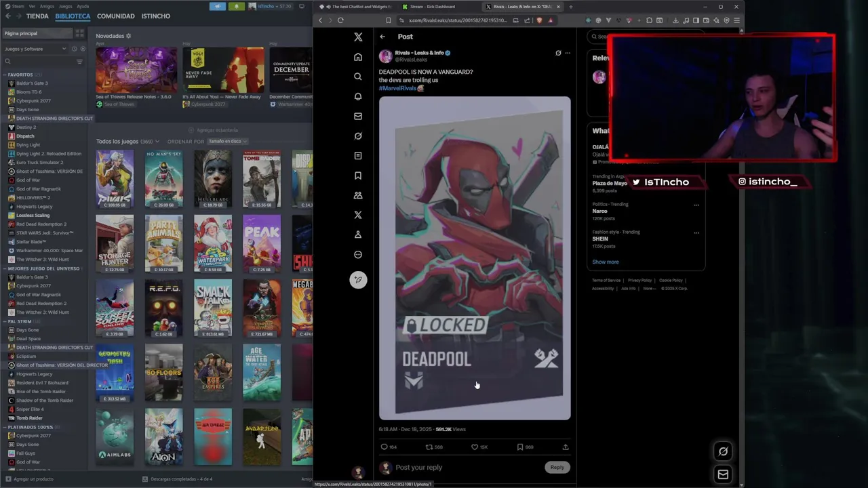Open the locked Deadpool image

point(475,258)
